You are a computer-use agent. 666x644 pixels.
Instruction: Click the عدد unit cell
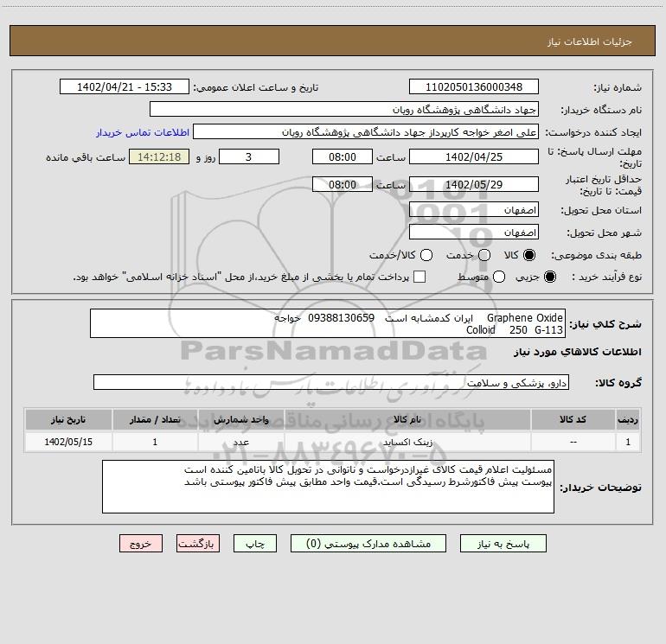point(240,442)
